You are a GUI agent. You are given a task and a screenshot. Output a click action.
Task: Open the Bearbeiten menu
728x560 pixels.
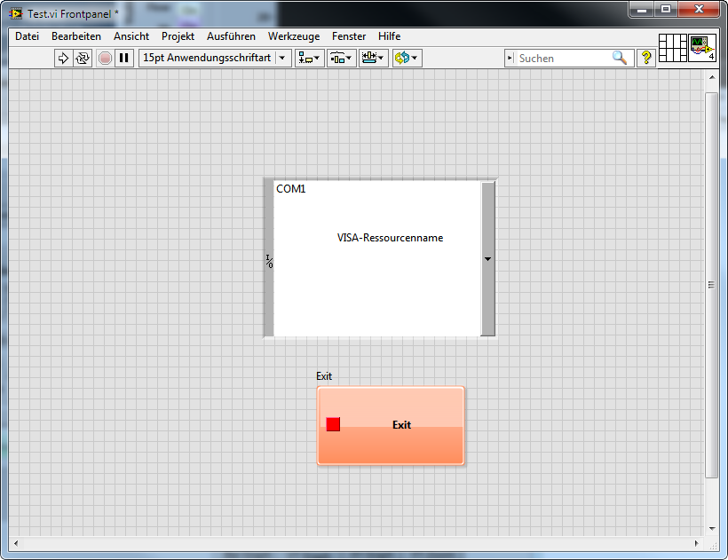point(76,36)
